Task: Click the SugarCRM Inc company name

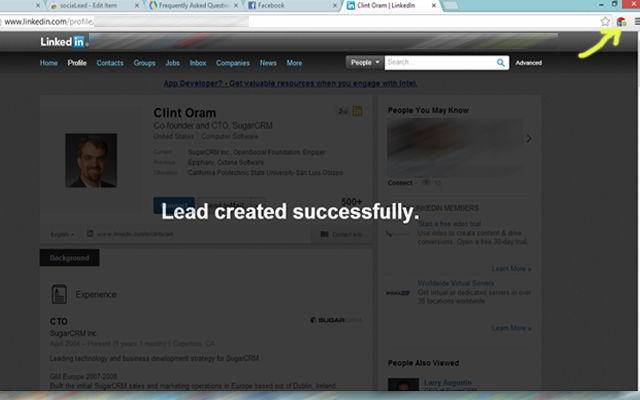Action: click(73, 333)
